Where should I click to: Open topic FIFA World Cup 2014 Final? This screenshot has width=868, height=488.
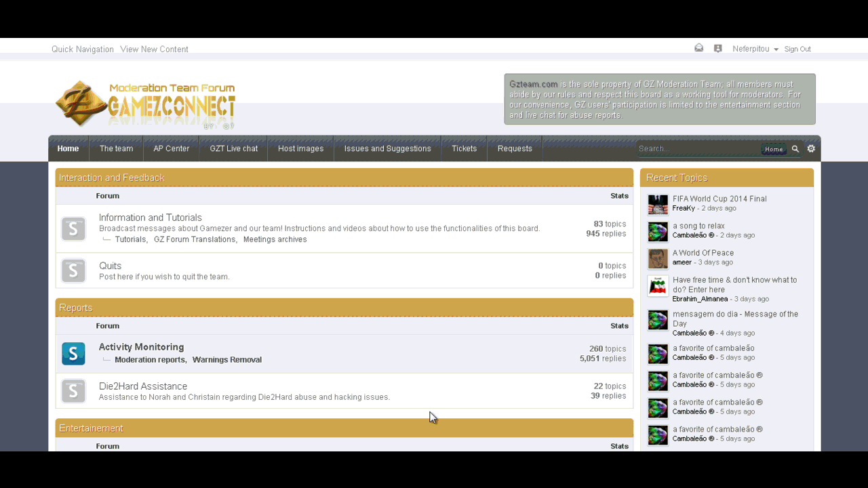coord(719,199)
